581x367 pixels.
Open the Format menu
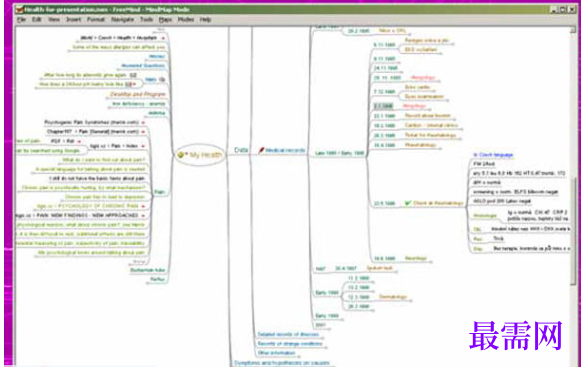[96, 20]
